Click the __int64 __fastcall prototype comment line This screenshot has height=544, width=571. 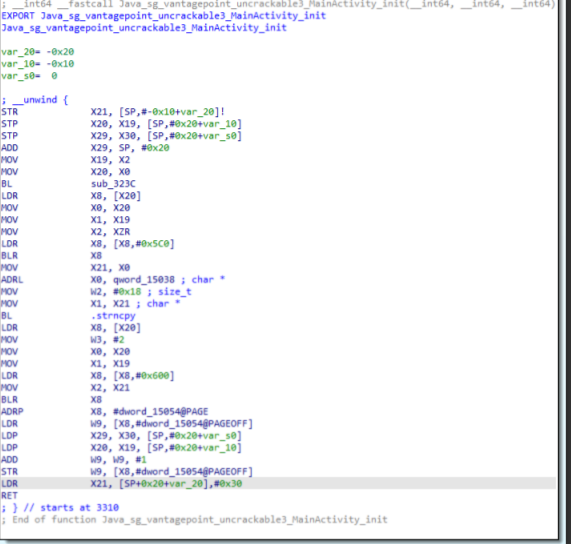click(x=278, y=4)
